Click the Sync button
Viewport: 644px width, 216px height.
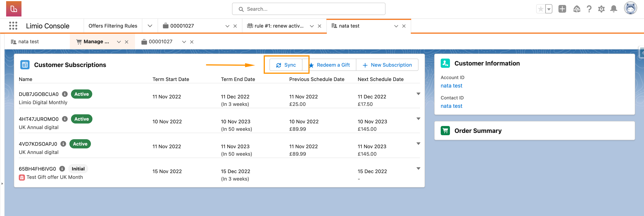tap(286, 65)
